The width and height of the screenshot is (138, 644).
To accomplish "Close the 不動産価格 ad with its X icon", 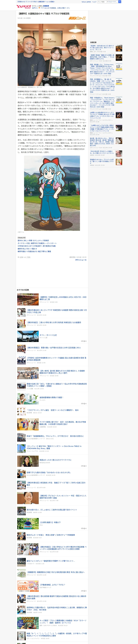I will click(x=86, y=591).
